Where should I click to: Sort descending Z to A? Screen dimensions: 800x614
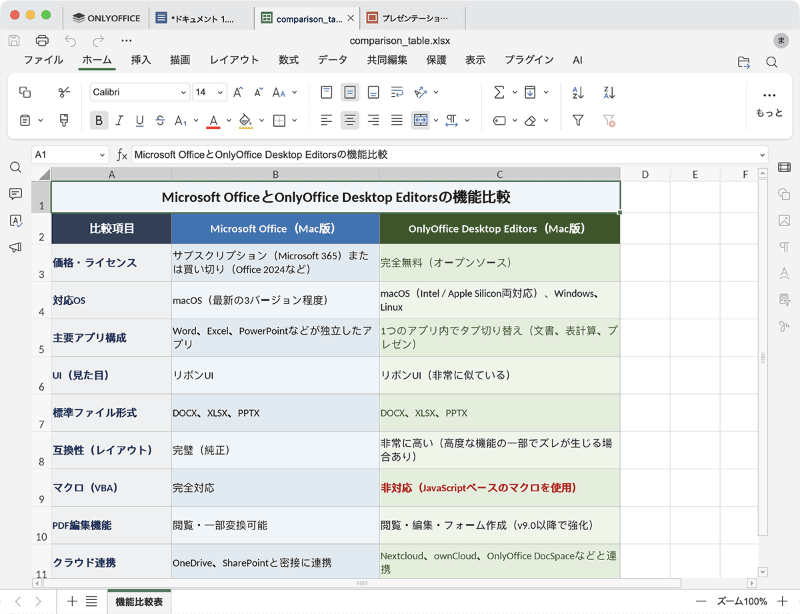point(609,92)
